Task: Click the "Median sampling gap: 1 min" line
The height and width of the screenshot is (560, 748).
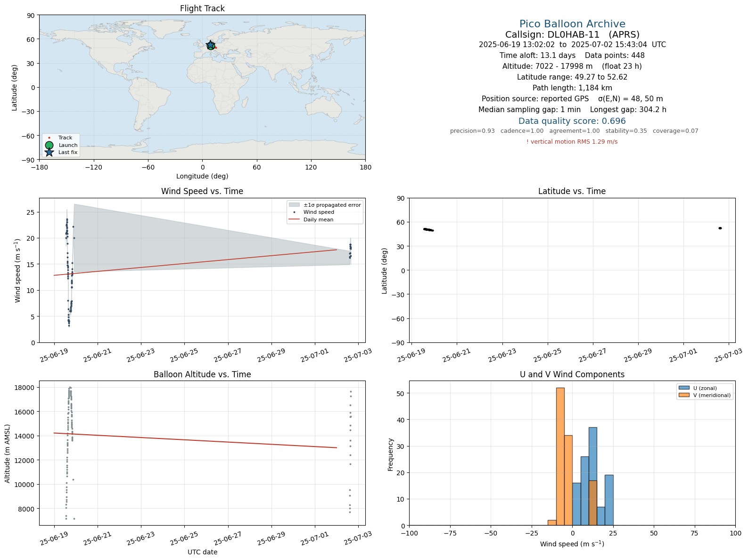Action: [x=572, y=110]
